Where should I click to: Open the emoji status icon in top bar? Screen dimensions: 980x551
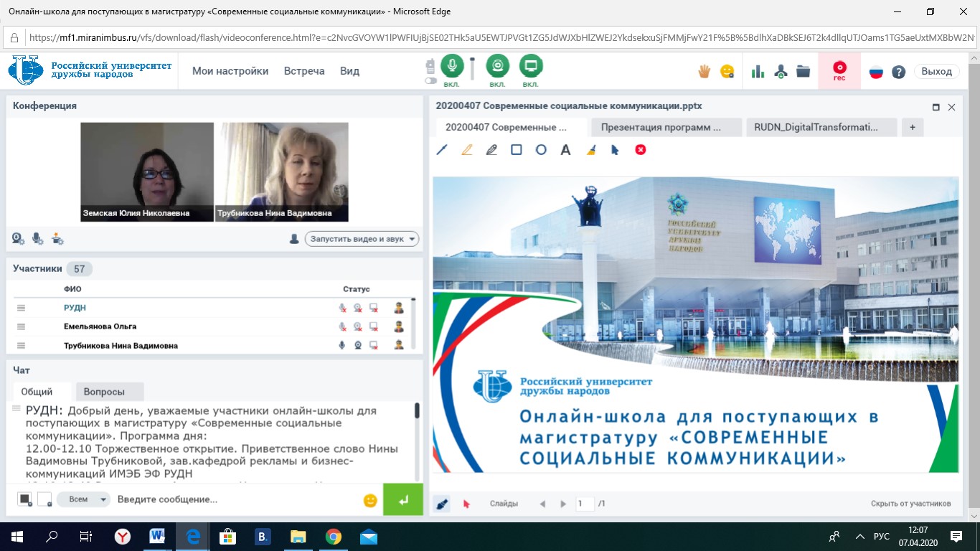[727, 71]
